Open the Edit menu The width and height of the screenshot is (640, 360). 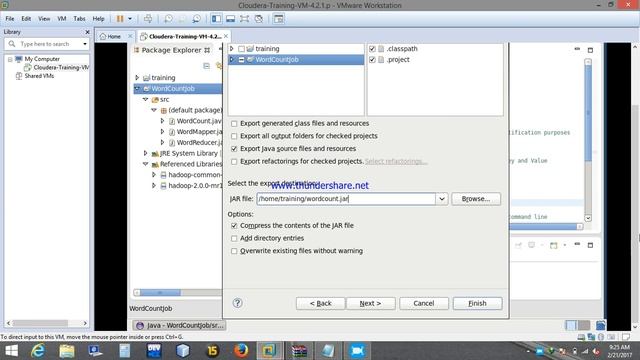(x=26, y=19)
